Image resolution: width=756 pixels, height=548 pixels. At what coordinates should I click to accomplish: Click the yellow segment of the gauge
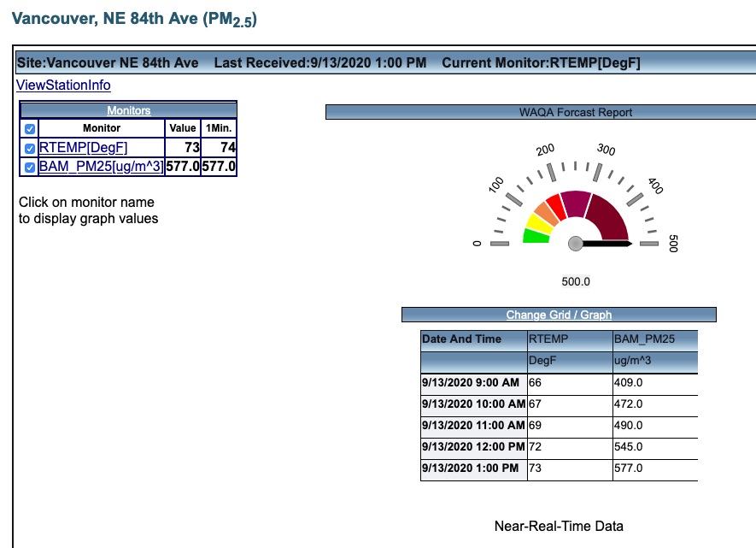(x=541, y=223)
